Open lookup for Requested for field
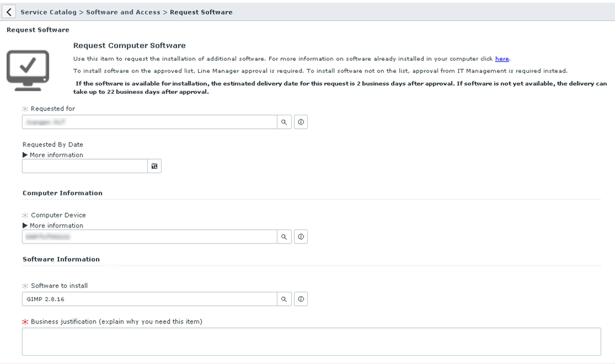615x364 pixels. [x=284, y=122]
